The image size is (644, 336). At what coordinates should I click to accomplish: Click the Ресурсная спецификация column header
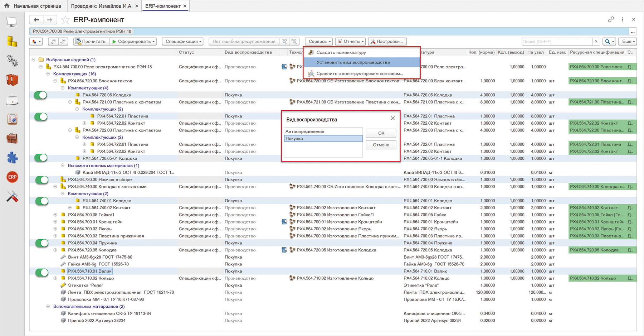597,52
